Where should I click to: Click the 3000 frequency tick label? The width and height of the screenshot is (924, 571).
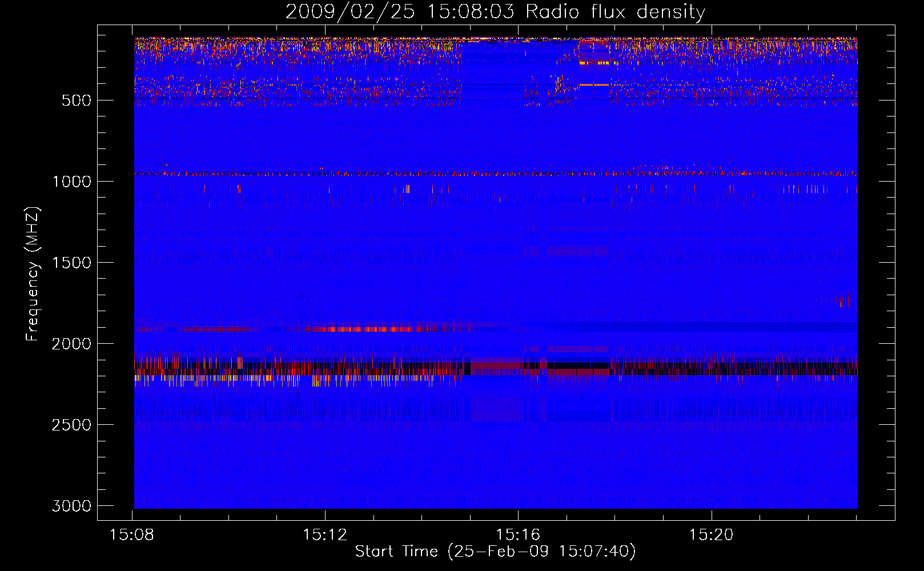(71, 506)
